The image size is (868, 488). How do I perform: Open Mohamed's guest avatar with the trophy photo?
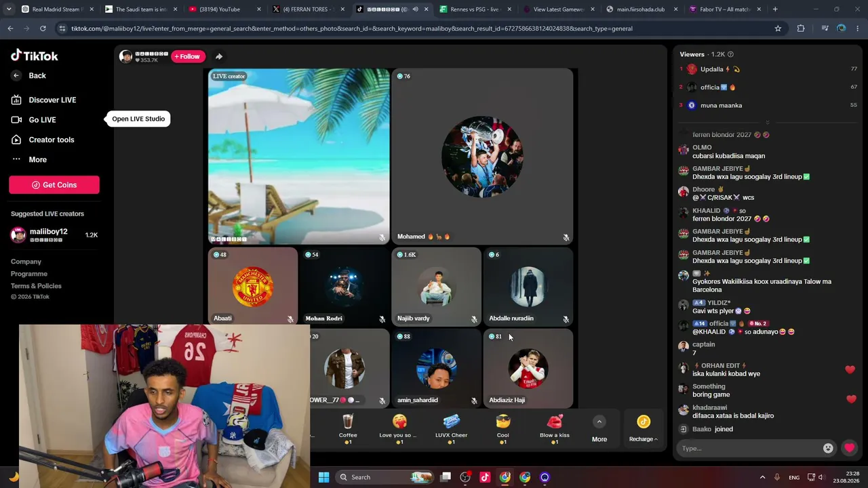[482, 157]
